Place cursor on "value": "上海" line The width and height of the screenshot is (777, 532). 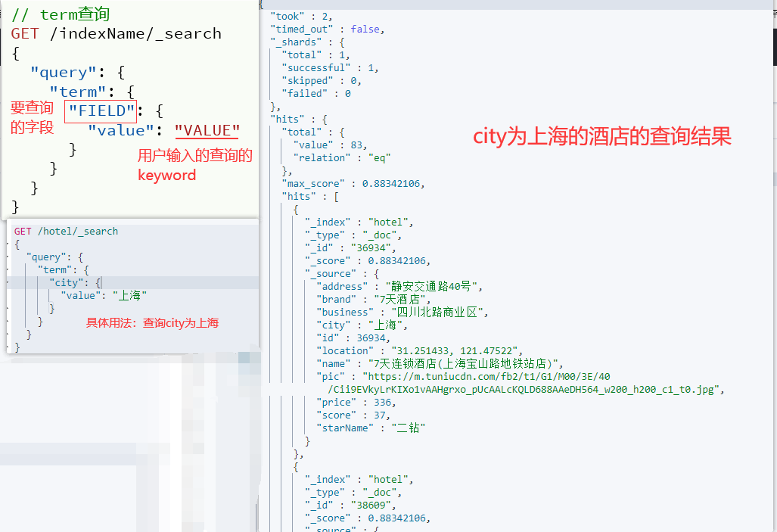[104, 295]
